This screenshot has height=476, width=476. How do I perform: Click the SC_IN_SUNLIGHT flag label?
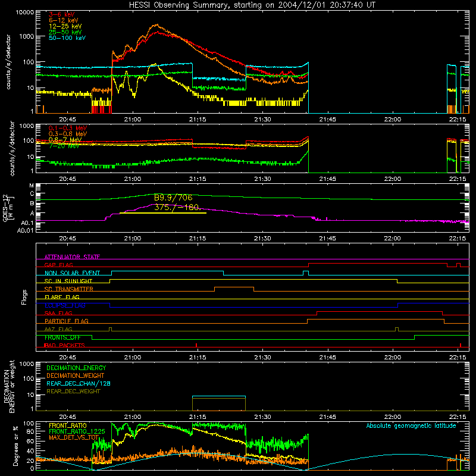click(68, 281)
